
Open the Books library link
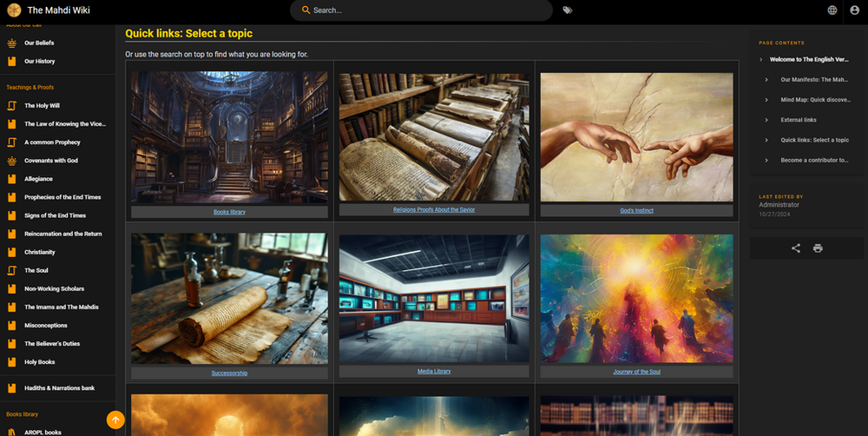click(229, 212)
